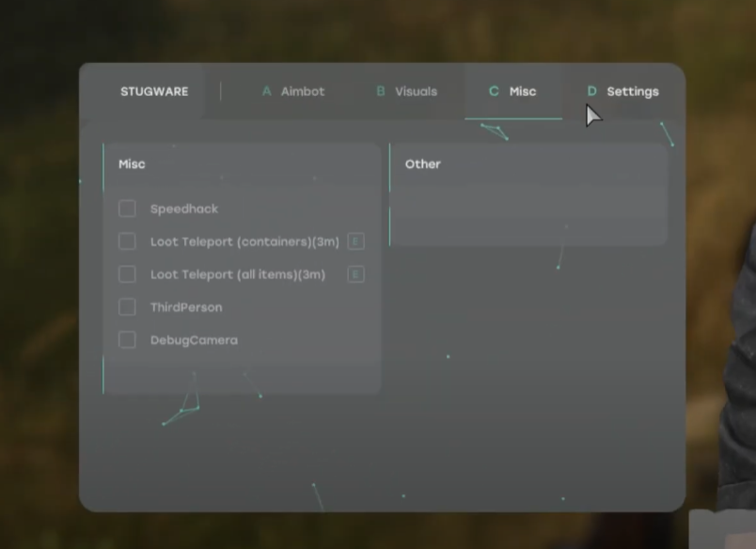This screenshot has width=756, height=549.
Task: Click the Other panel heading
Action: point(423,164)
